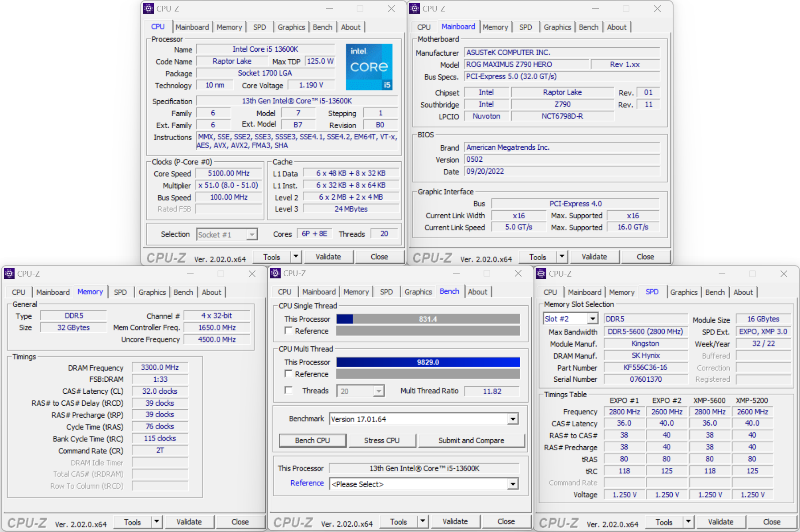Click the single thread 831.4 score bar
The width and height of the screenshot is (800, 532).
point(428,319)
